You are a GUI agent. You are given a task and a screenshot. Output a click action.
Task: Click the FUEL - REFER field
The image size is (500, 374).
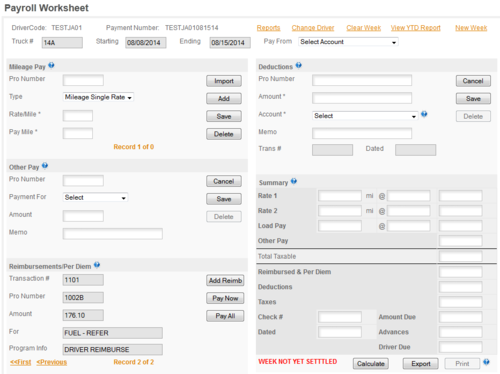click(113, 333)
